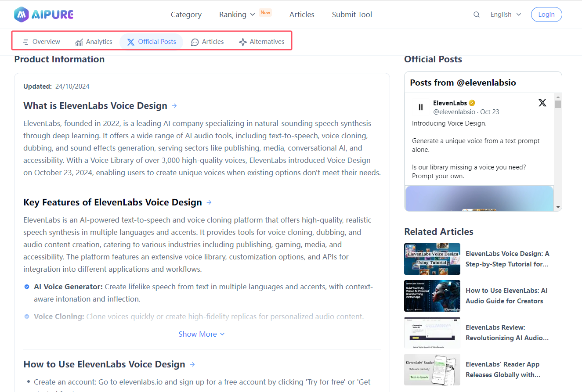Go to Articles in top navigation
This screenshot has height=392, width=582.
302,14
